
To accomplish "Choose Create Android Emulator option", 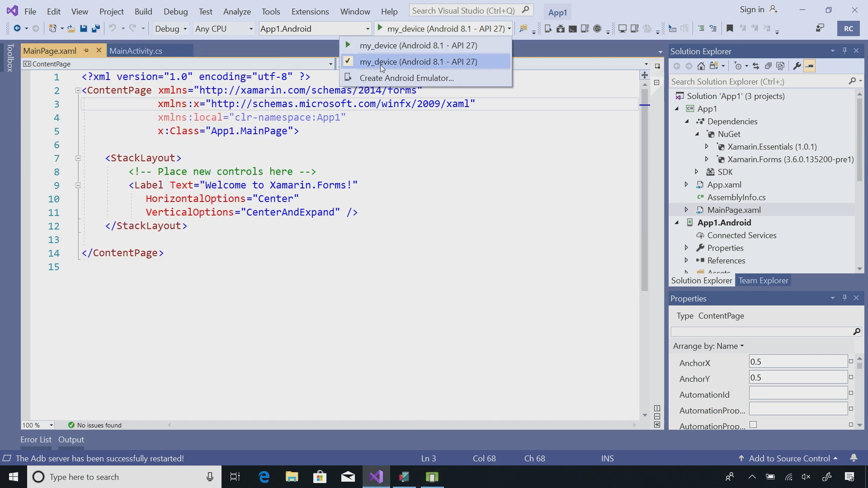I will [406, 78].
